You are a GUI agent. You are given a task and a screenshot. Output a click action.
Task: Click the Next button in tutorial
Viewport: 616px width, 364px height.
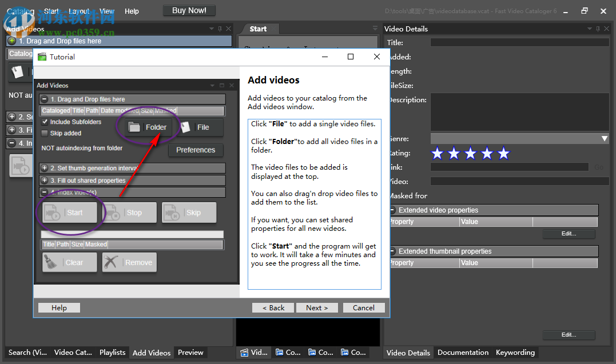(x=317, y=307)
